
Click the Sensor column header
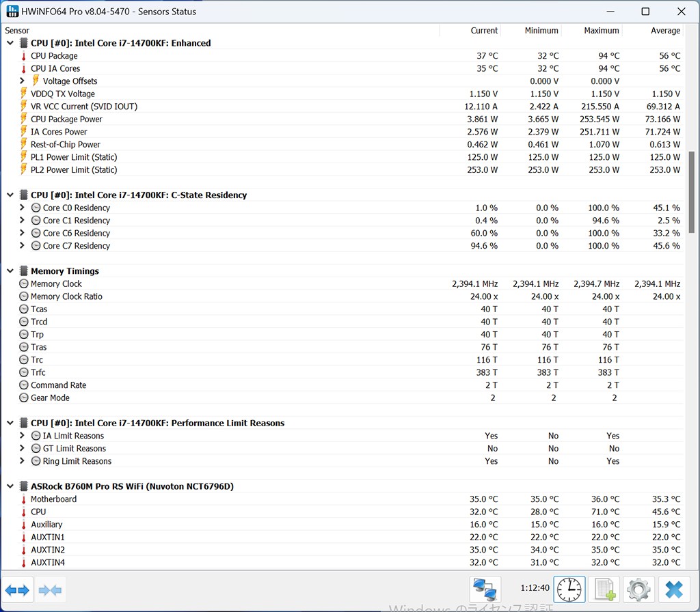point(18,31)
